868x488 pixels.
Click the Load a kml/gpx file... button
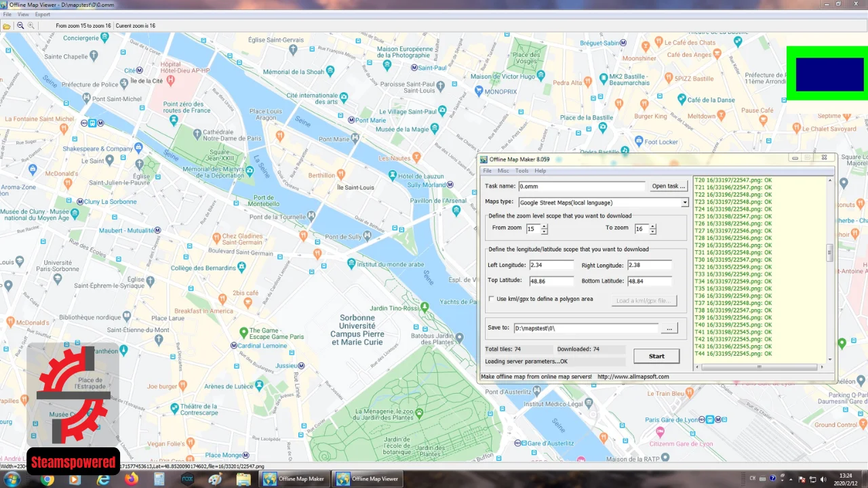[644, 300]
